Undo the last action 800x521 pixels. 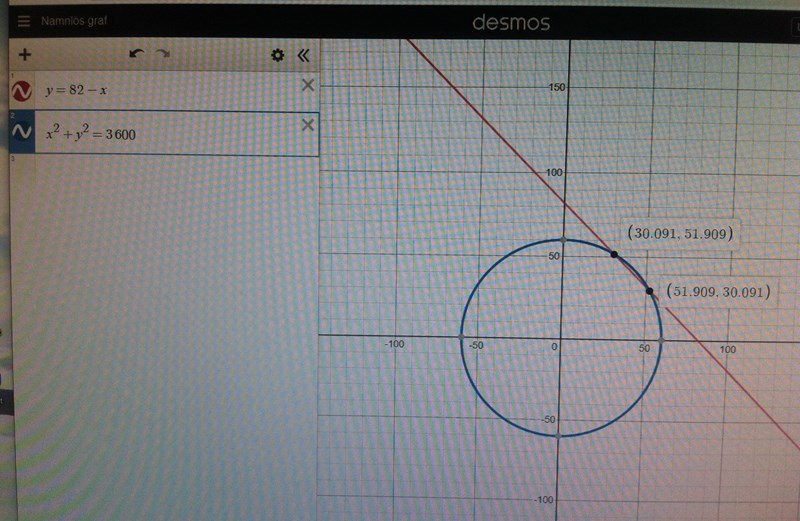(137, 55)
